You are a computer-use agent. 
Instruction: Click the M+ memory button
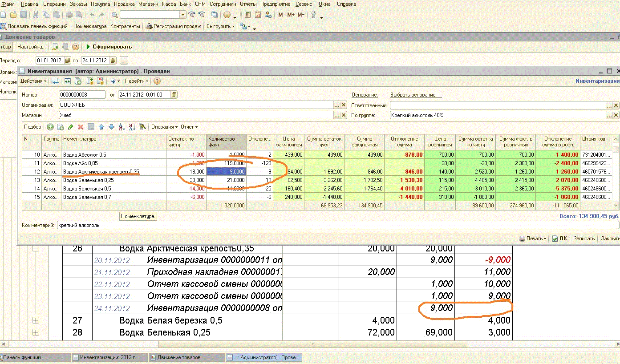(x=291, y=15)
